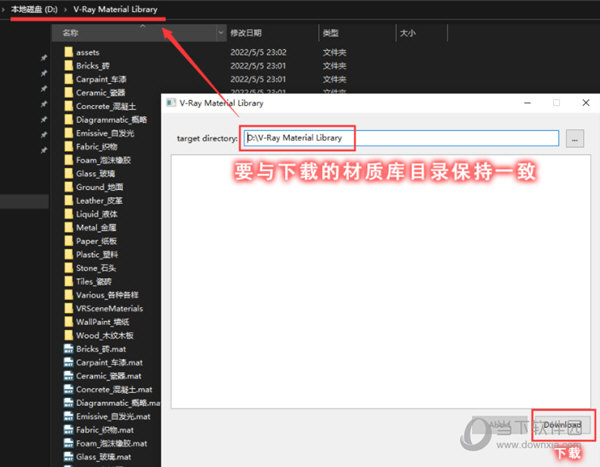Click the Wood folder icon
600x467 pixels.
coord(68,335)
